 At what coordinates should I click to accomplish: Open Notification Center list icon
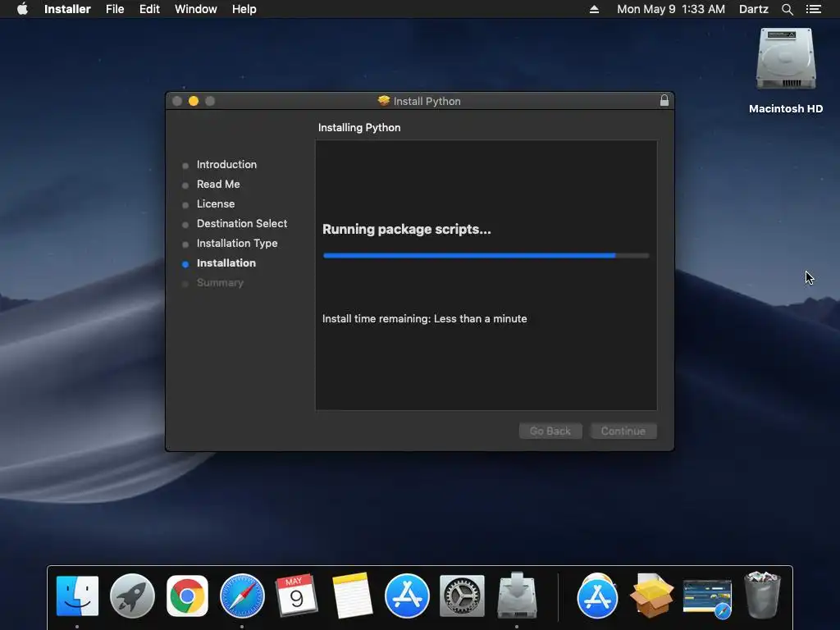[814, 9]
